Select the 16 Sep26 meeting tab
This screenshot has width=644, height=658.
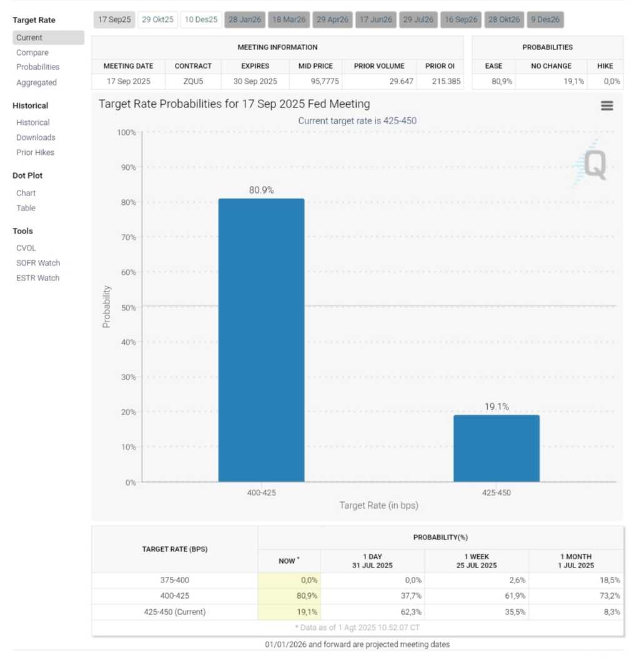461,20
